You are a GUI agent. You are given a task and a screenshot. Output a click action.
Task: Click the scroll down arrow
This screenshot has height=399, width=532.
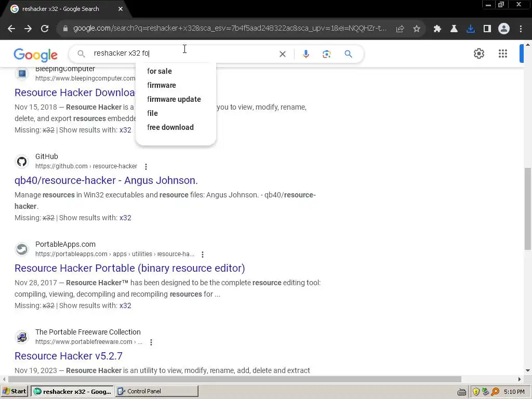(x=528, y=370)
